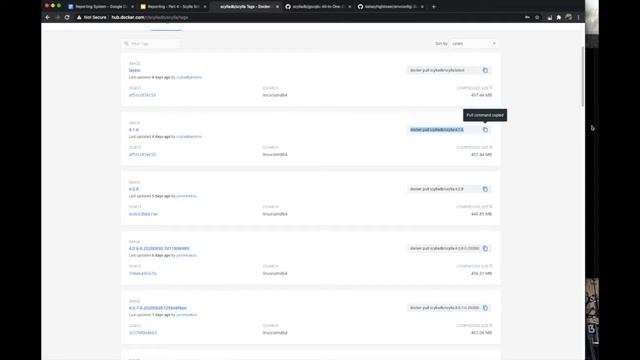Viewport: 640px width, 360px height.
Task: Copy pull command for the 6 days ago tag
Action: pos(485,248)
